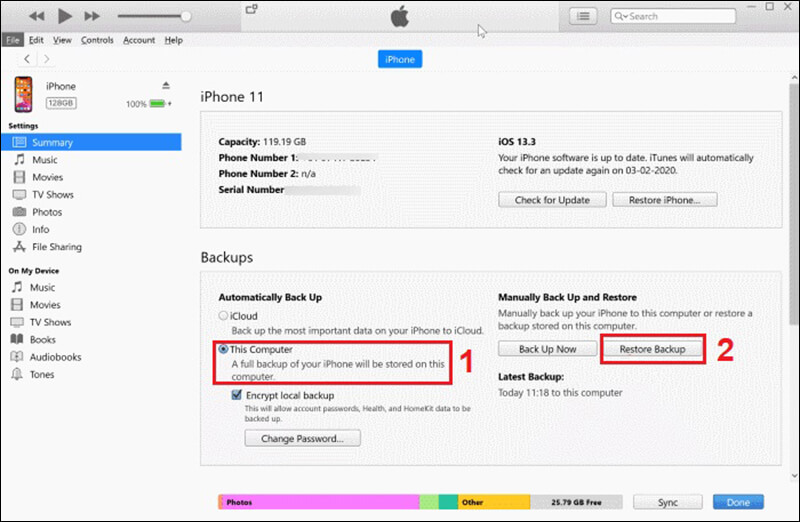Select Books under On My Device
Screen dimensions: 800x522
pos(42,339)
